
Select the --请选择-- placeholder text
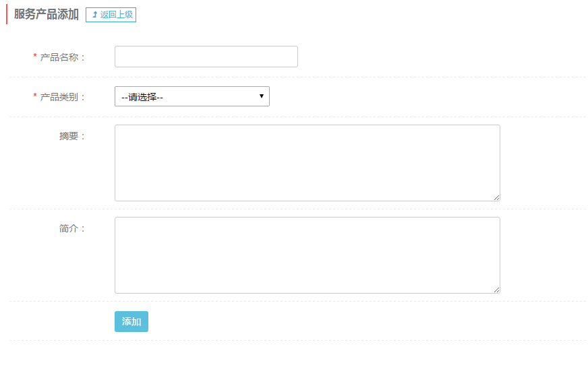(142, 98)
